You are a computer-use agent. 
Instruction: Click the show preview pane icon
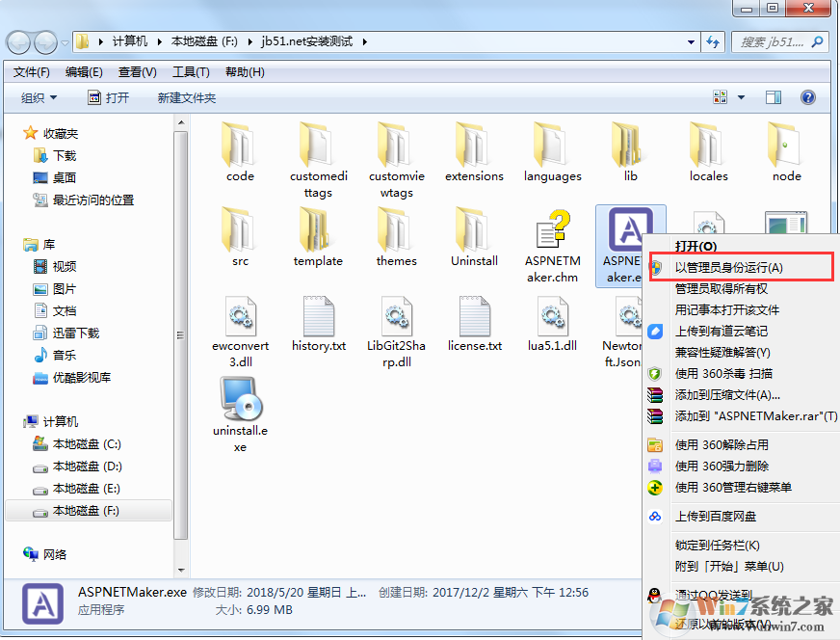tap(773, 97)
